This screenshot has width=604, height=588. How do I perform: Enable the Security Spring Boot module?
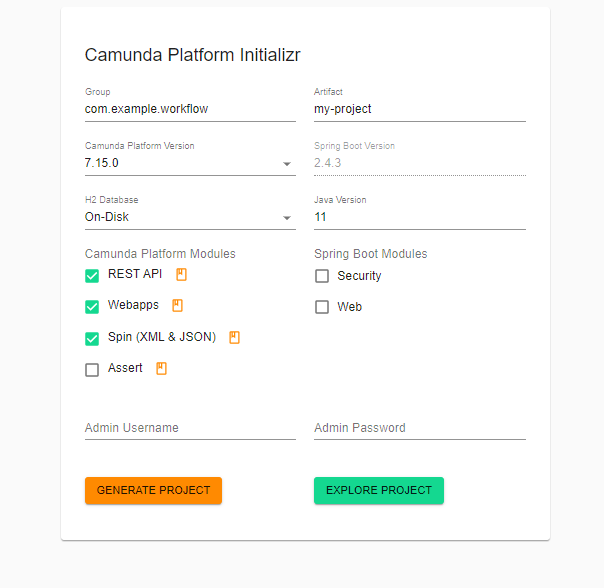tap(322, 276)
